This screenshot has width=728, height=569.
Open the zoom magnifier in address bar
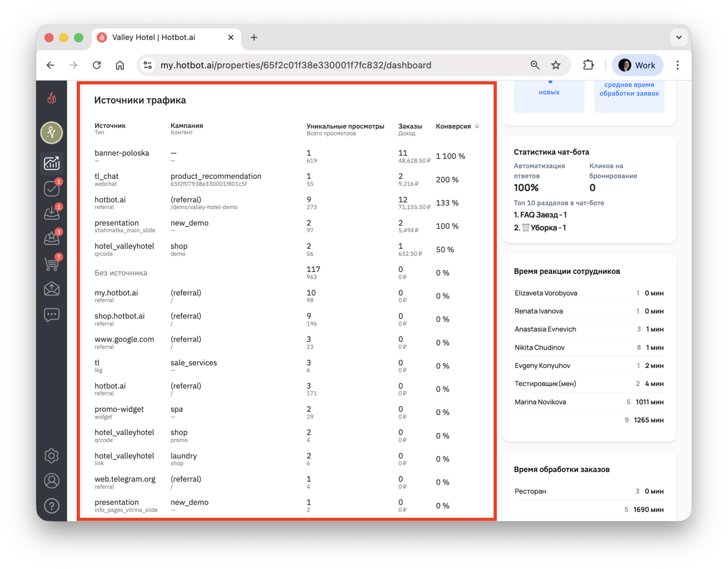[535, 65]
